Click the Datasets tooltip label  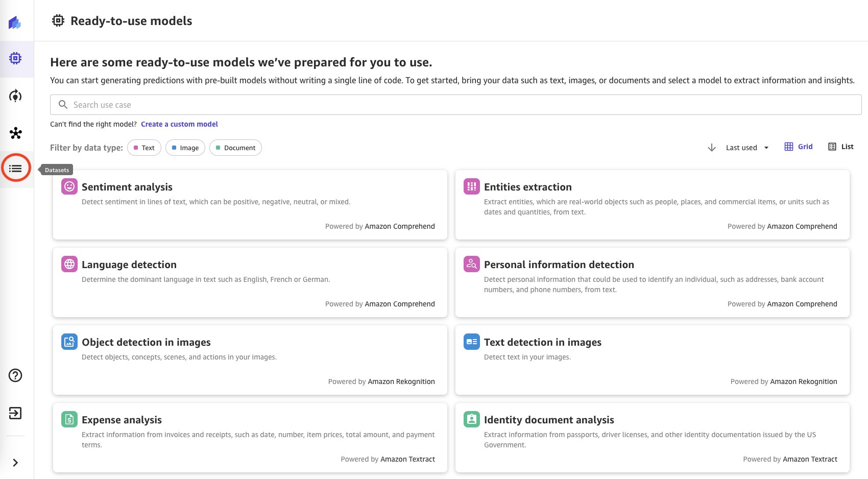57,170
